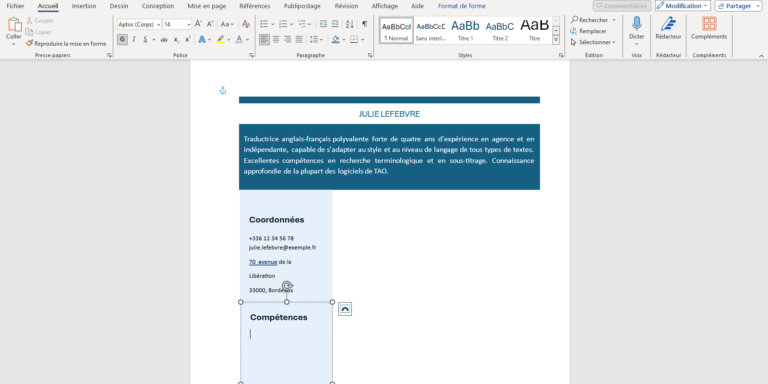The width and height of the screenshot is (768, 384).
Task: Click the JULIE LEFEBVRE heading
Action: pos(389,114)
